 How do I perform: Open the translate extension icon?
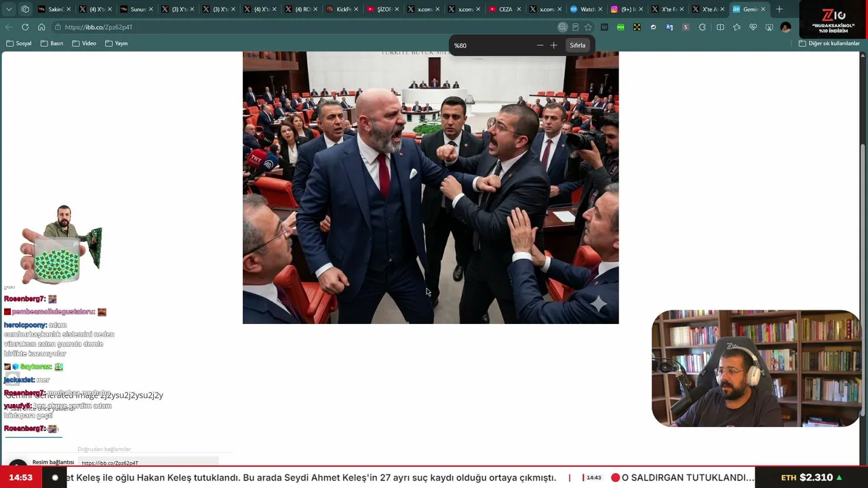click(x=669, y=27)
